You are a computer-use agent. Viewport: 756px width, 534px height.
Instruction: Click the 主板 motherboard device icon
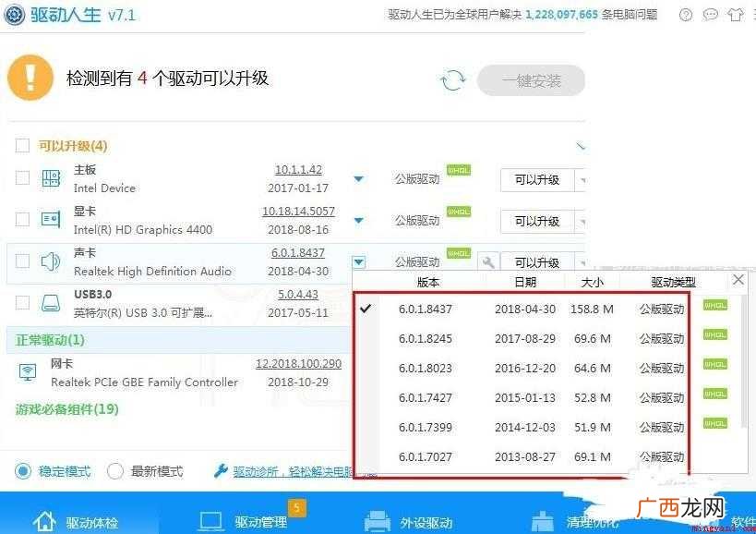(51, 178)
